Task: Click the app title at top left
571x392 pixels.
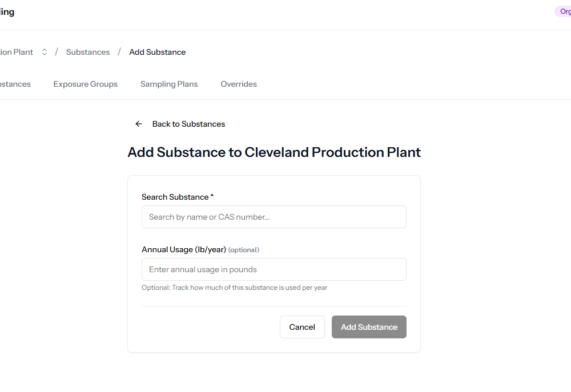Action: click(x=7, y=12)
